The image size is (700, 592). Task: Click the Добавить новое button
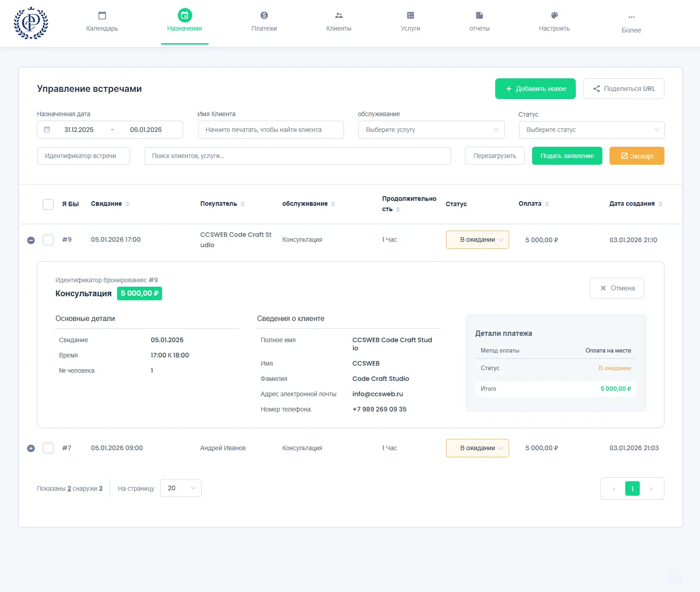[x=535, y=89]
